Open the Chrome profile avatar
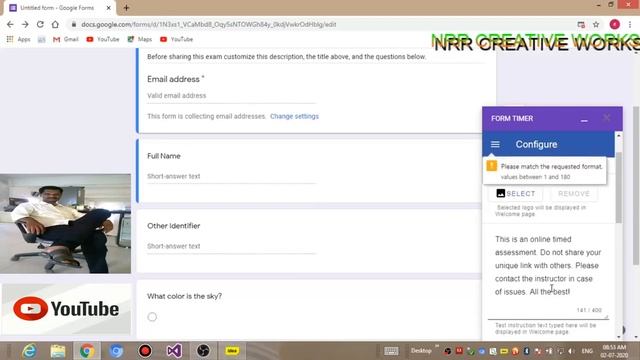Screen dimensions: 640x360 coord(615,24)
